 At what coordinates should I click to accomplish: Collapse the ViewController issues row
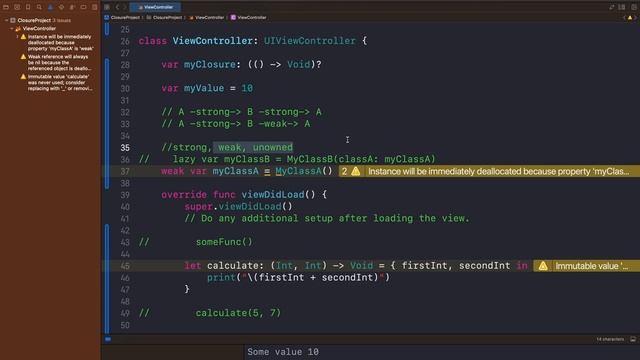tap(12, 29)
